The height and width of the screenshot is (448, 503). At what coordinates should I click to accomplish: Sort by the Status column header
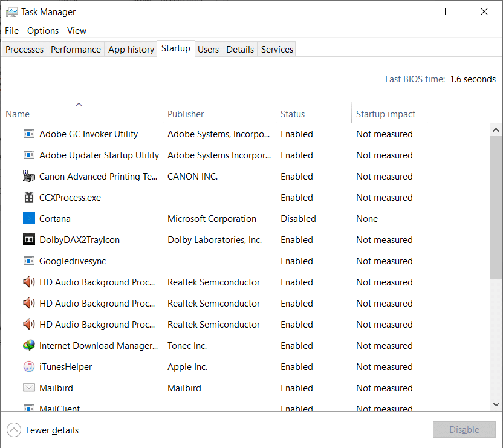point(293,114)
